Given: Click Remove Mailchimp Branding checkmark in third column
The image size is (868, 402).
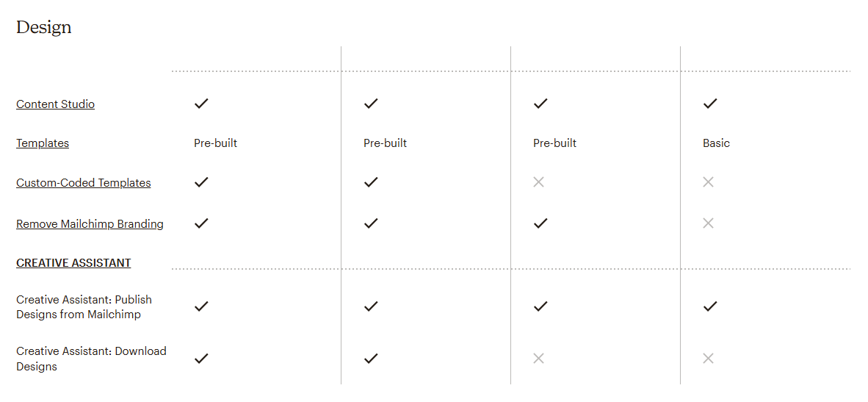Looking at the screenshot, I should (540, 223).
